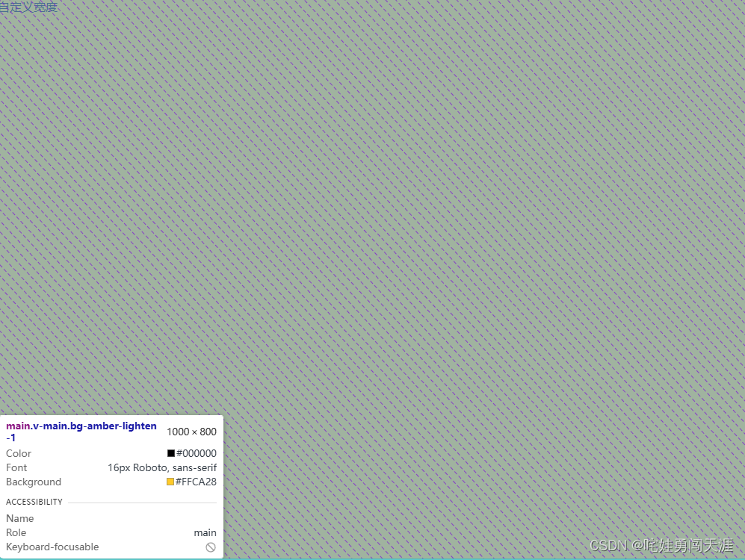Click the 'Color' label in tooltip
Image resolution: width=745 pixels, height=560 pixels.
[x=19, y=453]
